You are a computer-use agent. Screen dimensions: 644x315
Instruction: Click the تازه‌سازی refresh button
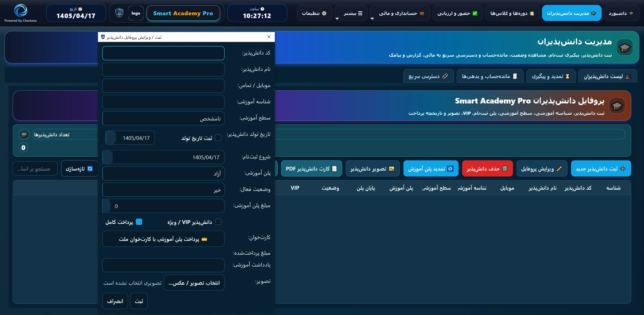click(x=79, y=169)
